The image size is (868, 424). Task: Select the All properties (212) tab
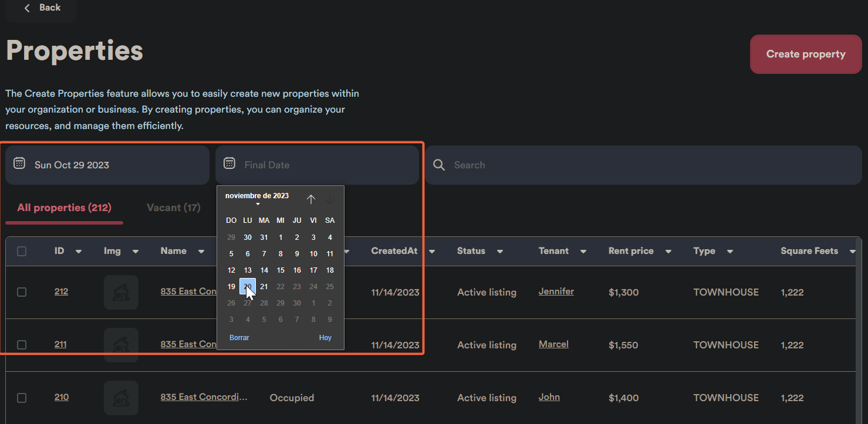(x=64, y=208)
